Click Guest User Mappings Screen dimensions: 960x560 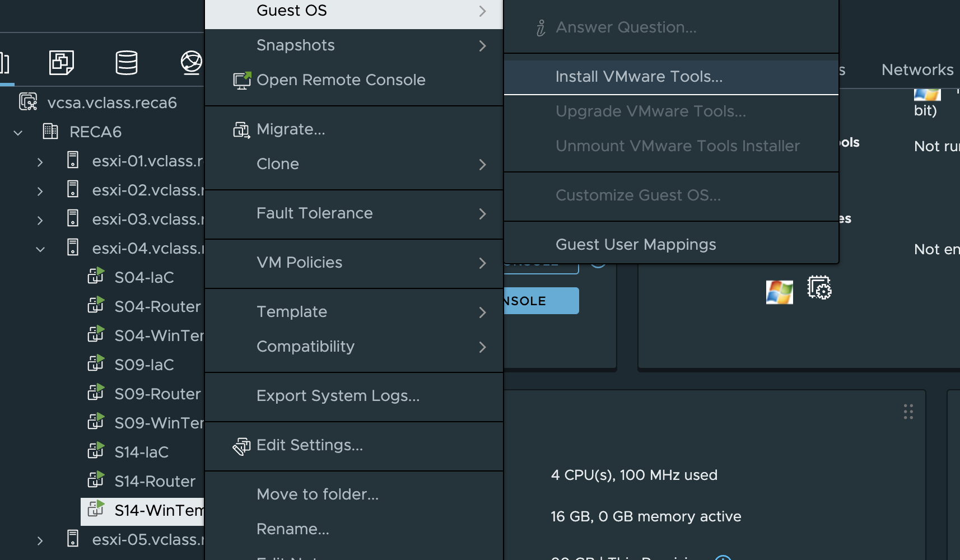(635, 245)
